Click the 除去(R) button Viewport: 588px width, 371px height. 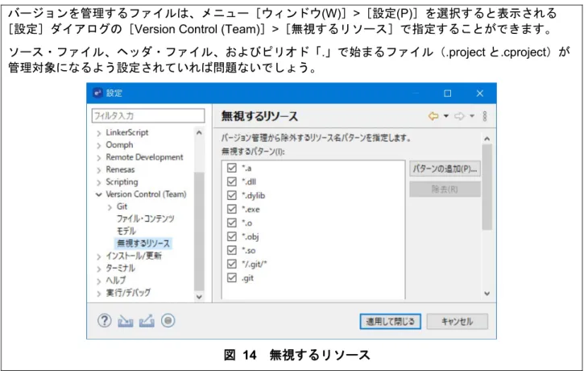(x=445, y=190)
